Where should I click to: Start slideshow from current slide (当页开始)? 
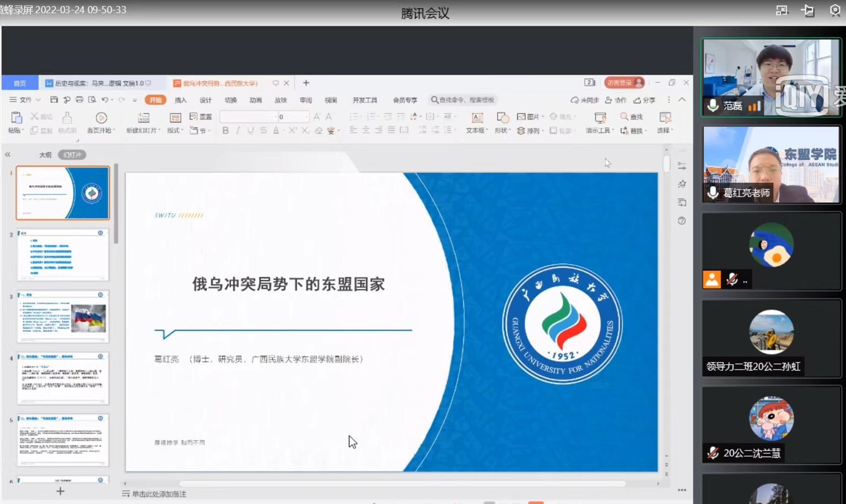pyautogui.click(x=101, y=118)
